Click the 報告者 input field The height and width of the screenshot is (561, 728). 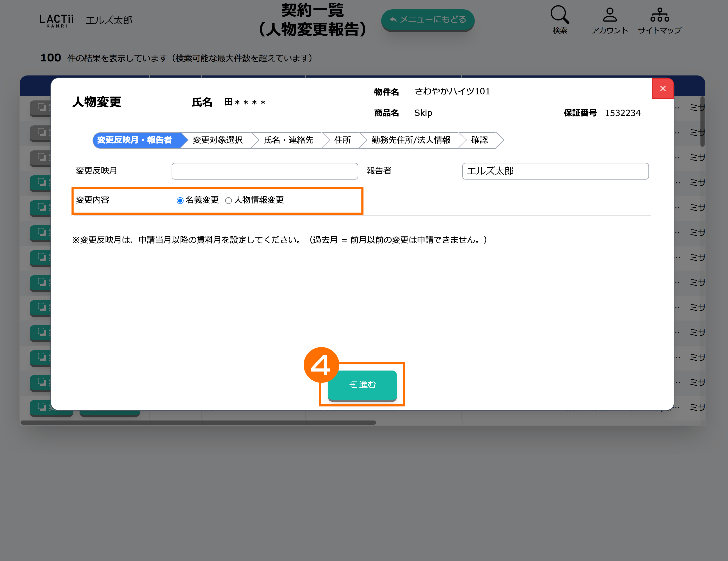click(x=555, y=171)
